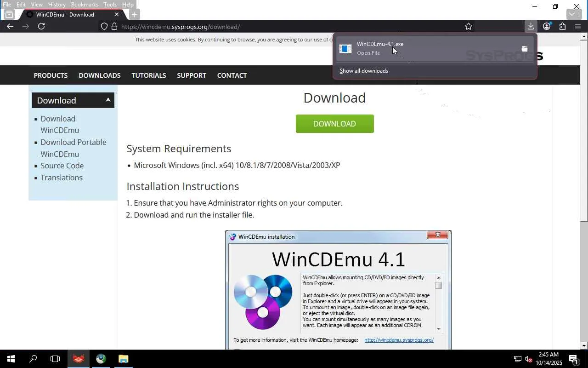This screenshot has width=588, height=368.
Task: Go to CONTACT in site navigation
Action: click(232, 75)
